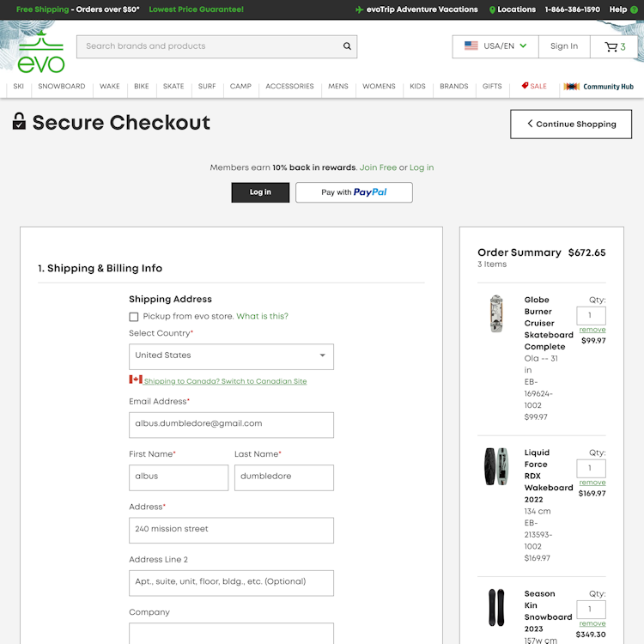The image size is (644, 644).
Task: Click the search magnifier icon
Action: (x=347, y=46)
